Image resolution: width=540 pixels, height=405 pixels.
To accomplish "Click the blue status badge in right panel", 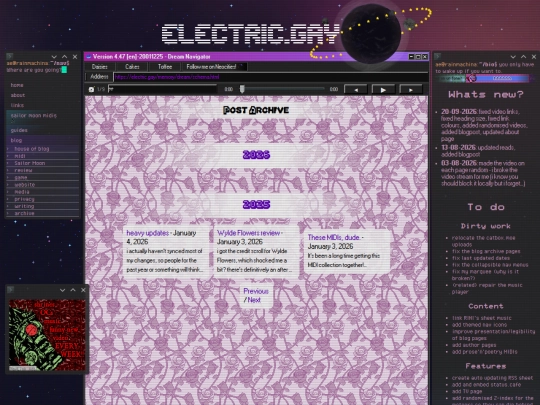I will (x=498, y=78).
